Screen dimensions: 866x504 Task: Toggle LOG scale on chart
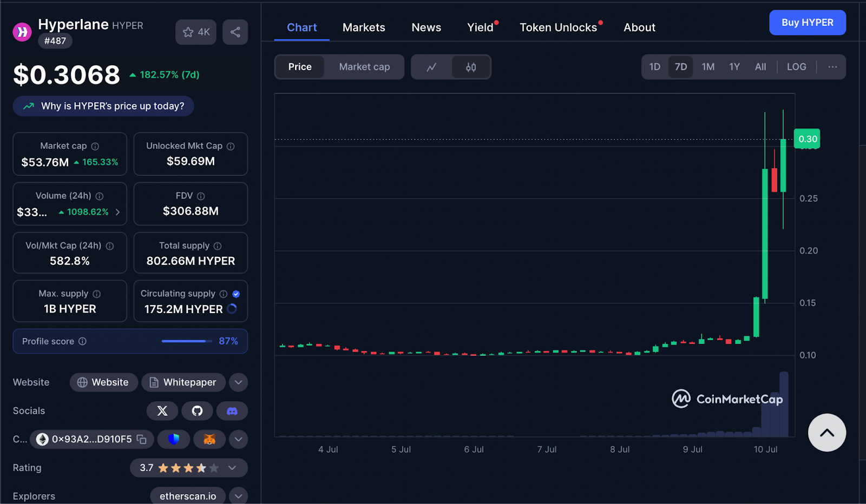coord(797,67)
